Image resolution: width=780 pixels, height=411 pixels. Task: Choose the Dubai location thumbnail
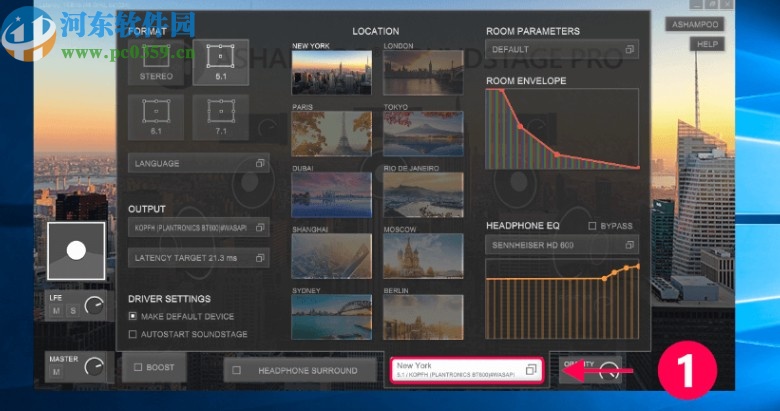(332, 195)
